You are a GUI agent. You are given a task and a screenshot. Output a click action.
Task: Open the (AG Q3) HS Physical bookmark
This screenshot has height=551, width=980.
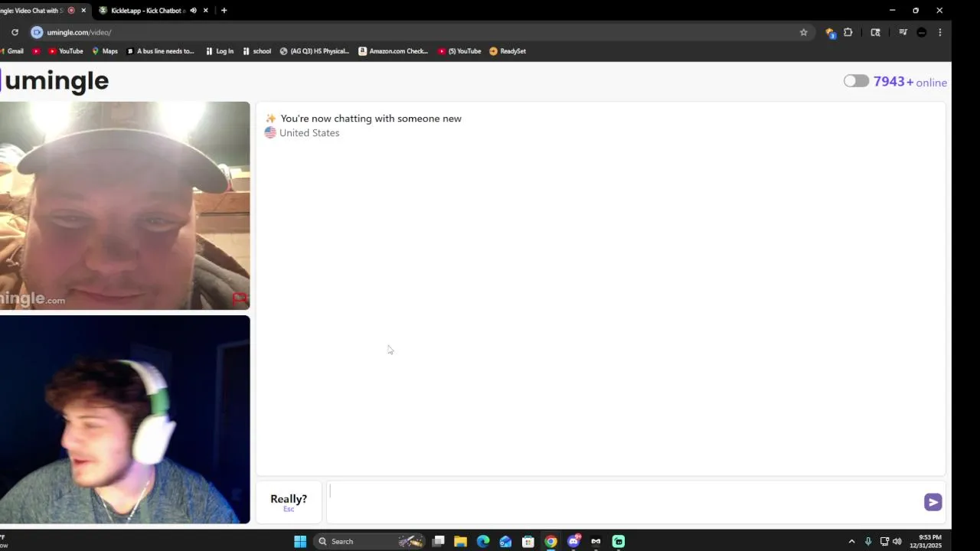(x=314, y=51)
